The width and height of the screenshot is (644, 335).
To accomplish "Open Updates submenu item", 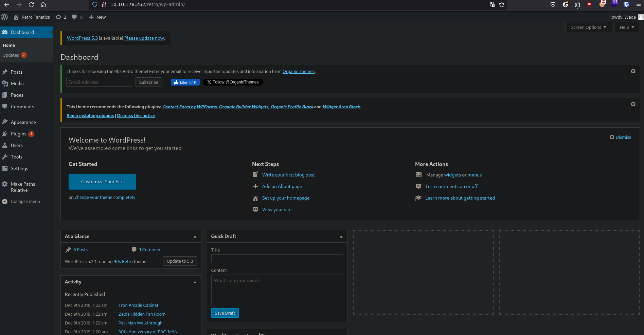I will pyautogui.click(x=15, y=55).
